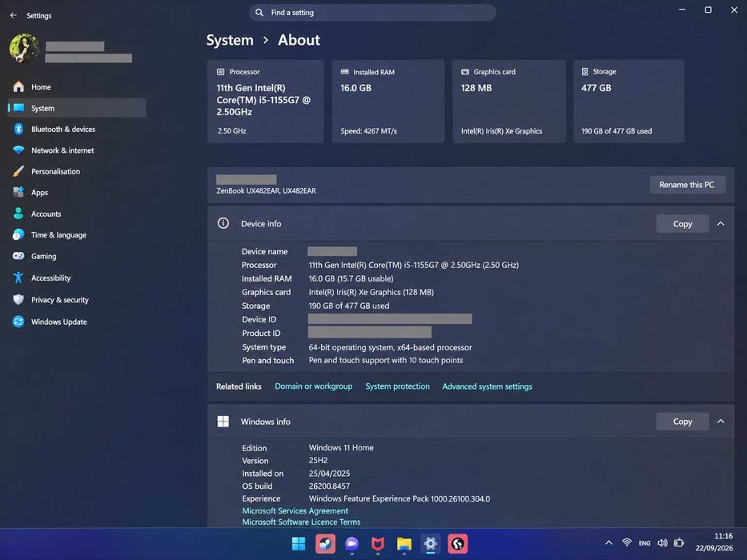Copy the Windows info details

682,422
